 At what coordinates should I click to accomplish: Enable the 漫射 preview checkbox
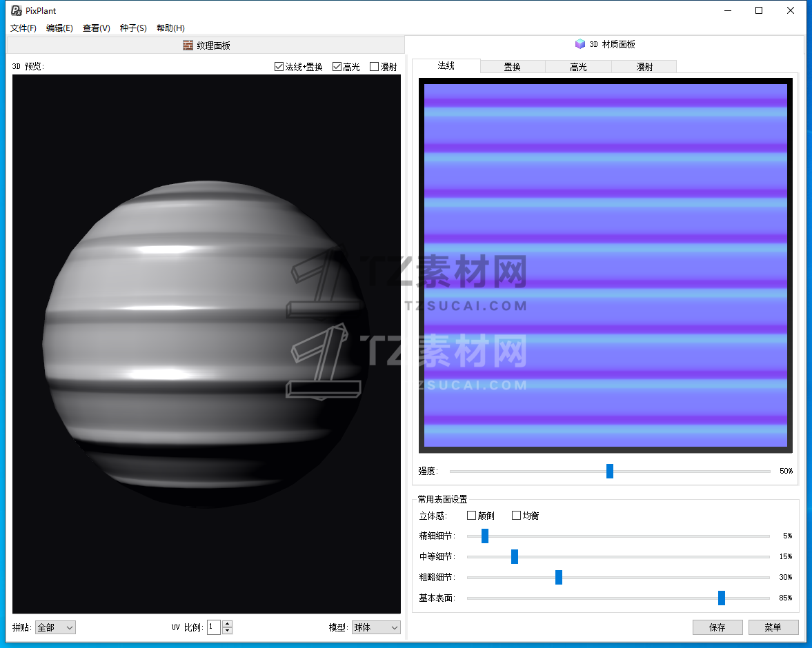click(375, 67)
